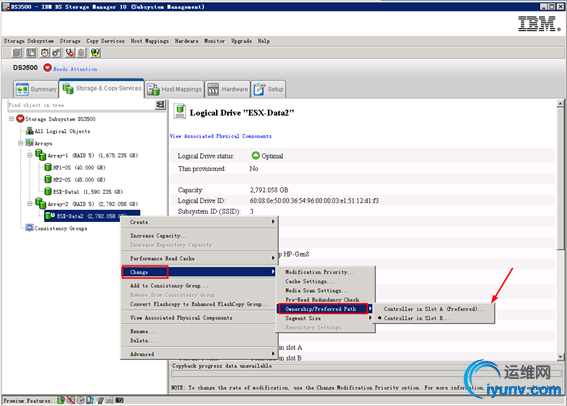Click the green Optimal status icon
This screenshot has height=406, width=567.
click(255, 155)
